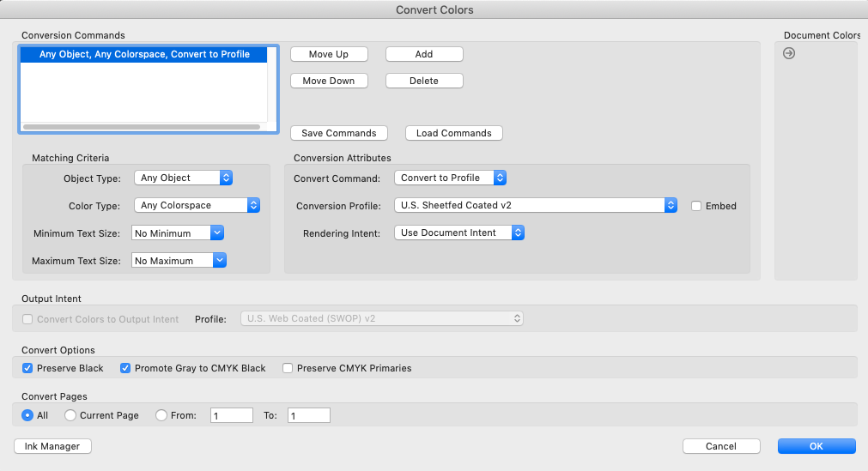Open the Conversion Profile dropdown

tap(536, 205)
